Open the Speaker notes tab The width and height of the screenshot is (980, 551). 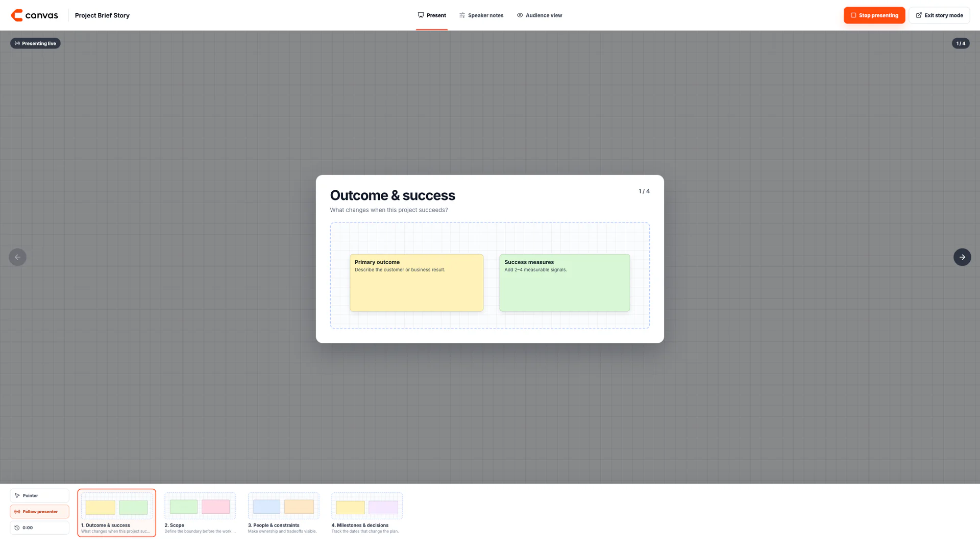(x=481, y=15)
